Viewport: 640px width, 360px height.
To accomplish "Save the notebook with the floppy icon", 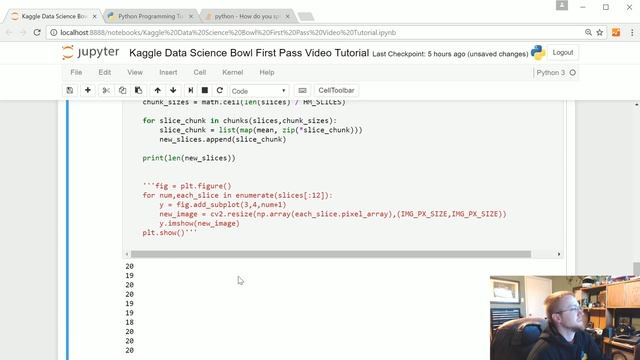I will pyautogui.click(x=70, y=90).
